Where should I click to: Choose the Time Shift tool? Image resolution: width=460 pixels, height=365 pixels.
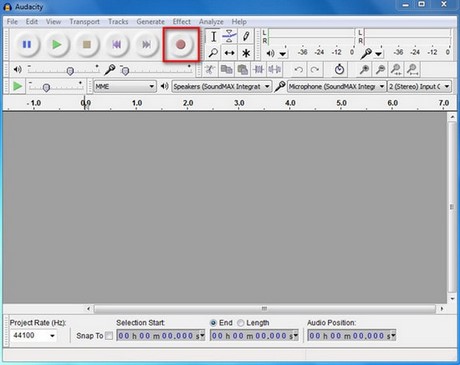point(229,53)
